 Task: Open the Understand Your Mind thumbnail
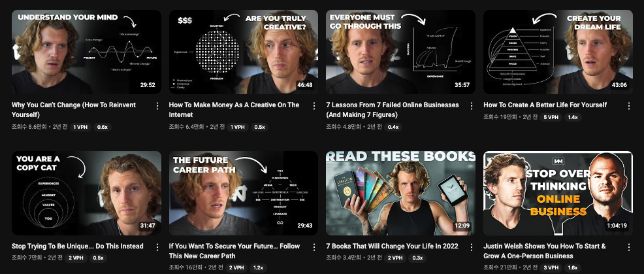(86, 52)
